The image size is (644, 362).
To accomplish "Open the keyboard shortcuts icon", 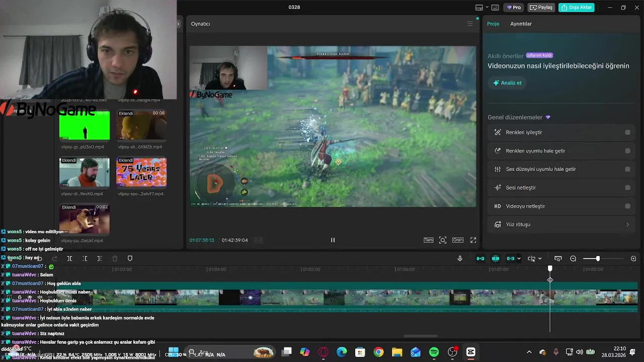I will (495, 8).
